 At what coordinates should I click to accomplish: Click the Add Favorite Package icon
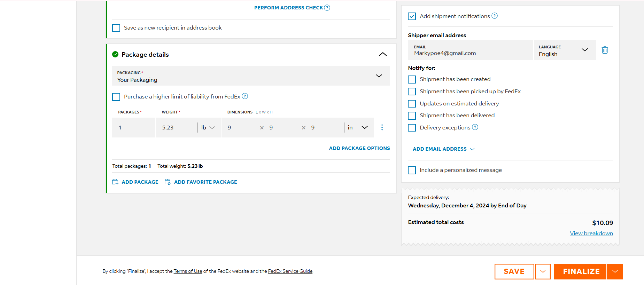(168, 182)
